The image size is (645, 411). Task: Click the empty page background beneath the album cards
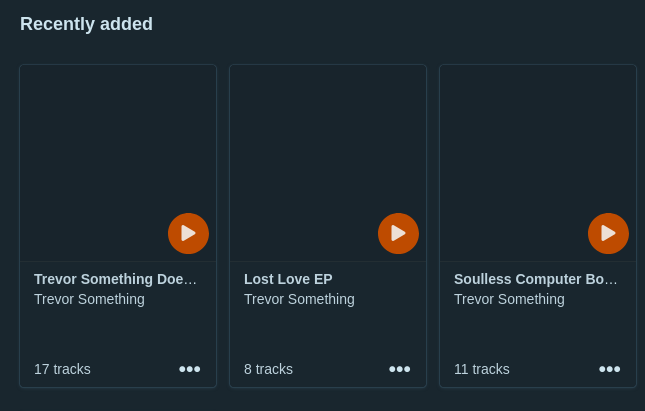click(x=322, y=400)
